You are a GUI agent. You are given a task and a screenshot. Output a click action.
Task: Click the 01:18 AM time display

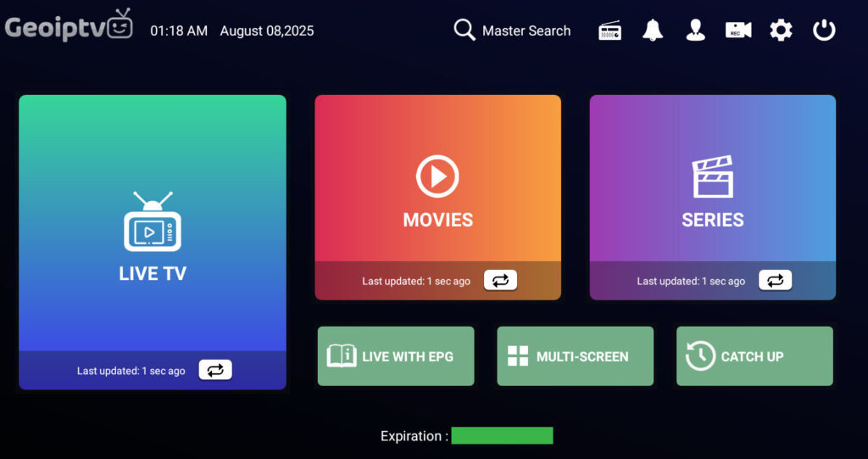179,31
